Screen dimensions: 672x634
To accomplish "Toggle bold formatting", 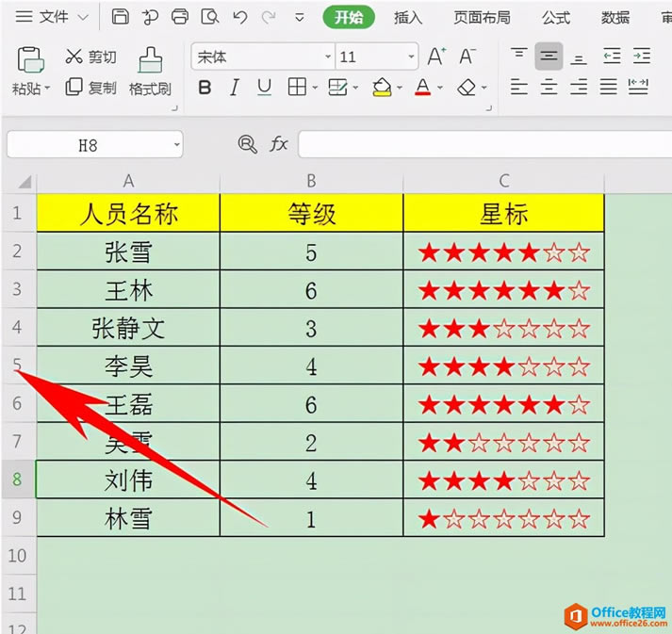I will [x=205, y=88].
